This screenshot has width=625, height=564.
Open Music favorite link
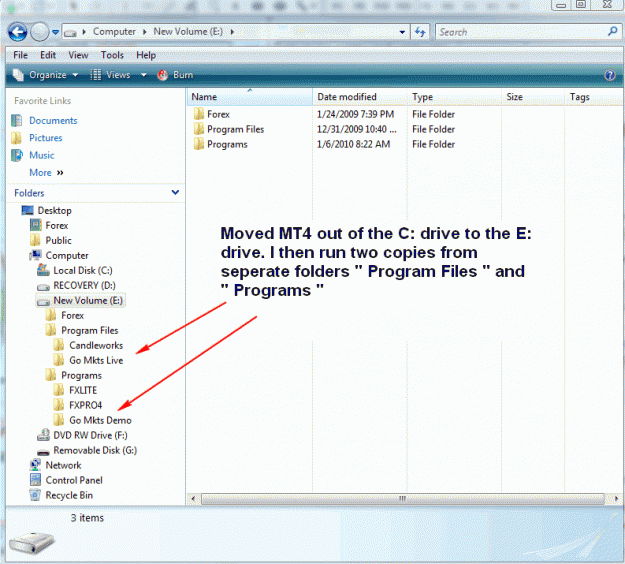41,155
